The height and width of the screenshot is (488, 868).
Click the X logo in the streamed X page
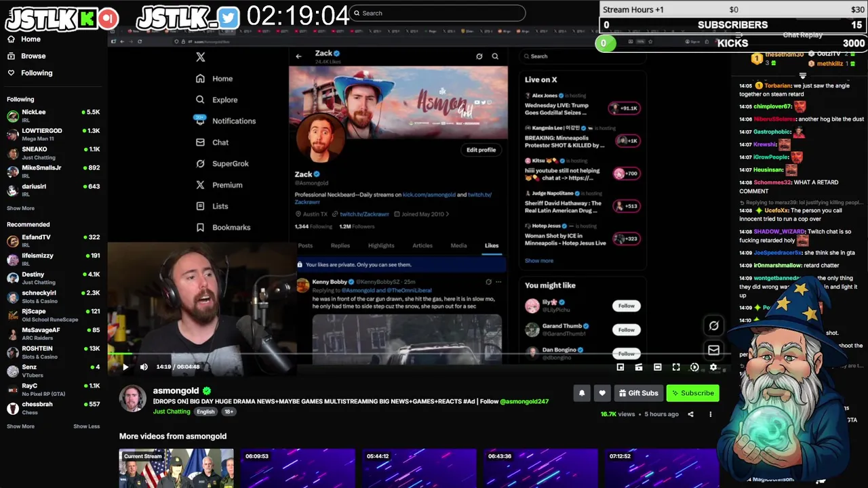click(x=200, y=57)
